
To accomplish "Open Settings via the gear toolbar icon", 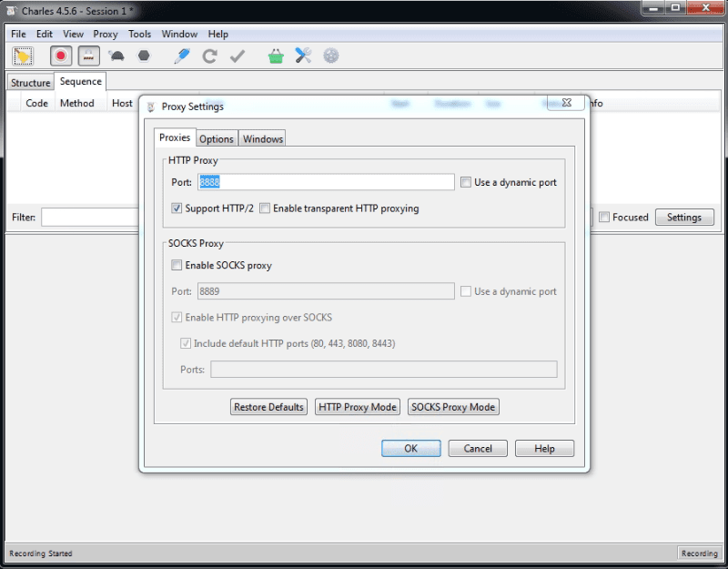I will pos(331,56).
